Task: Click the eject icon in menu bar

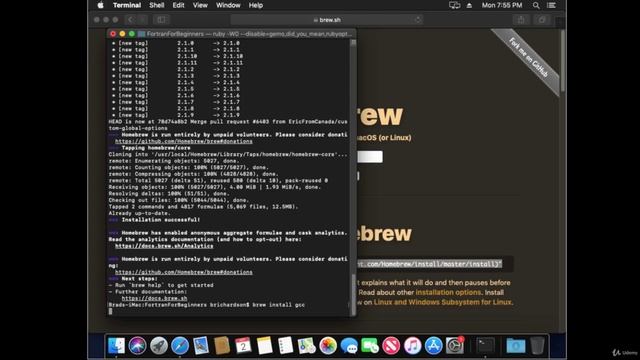Action: [469, 5]
